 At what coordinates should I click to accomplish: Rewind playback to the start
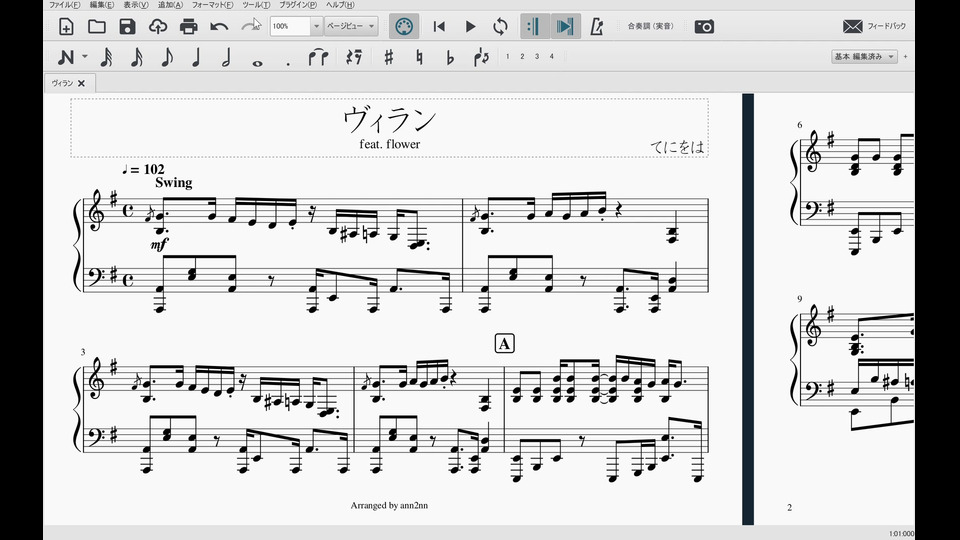439,26
